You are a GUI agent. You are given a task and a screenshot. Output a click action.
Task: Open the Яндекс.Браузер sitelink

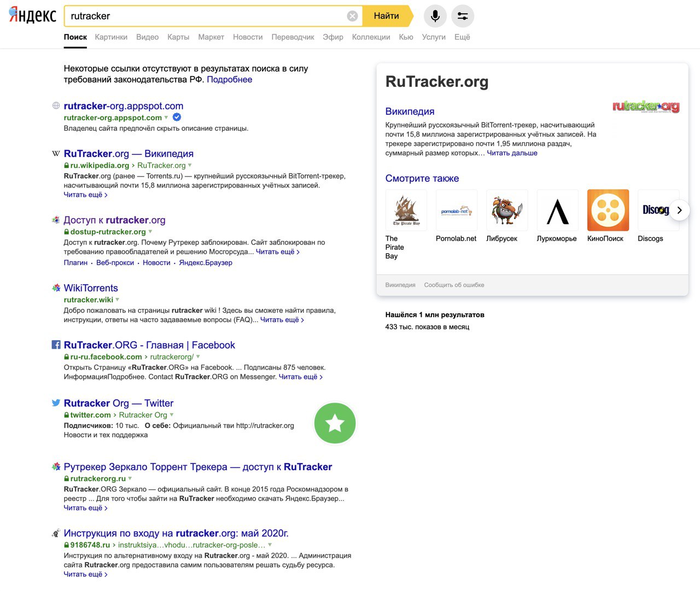coord(206,262)
